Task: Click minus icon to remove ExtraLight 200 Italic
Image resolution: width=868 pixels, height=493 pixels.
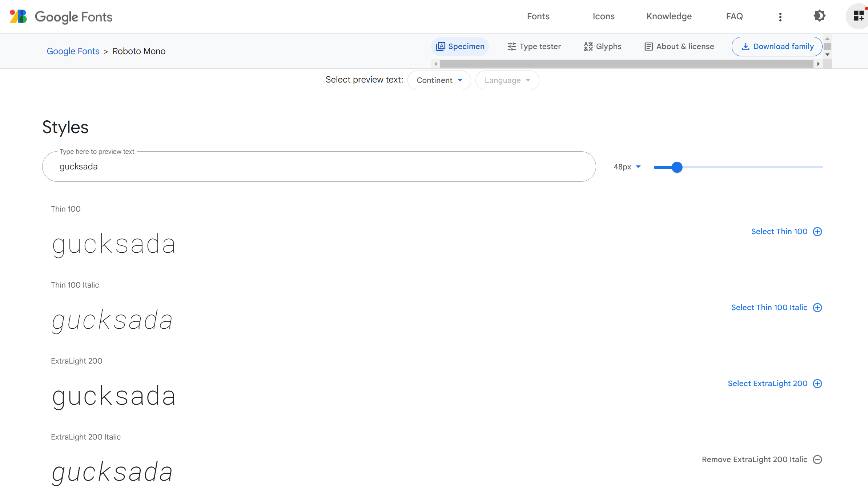Action: click(x=817, y=460)
